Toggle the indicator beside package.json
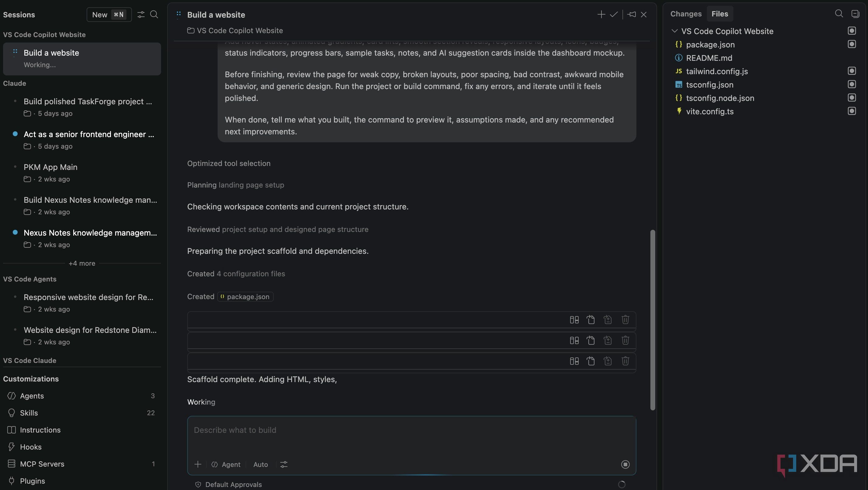 click(x=852, y=44)
